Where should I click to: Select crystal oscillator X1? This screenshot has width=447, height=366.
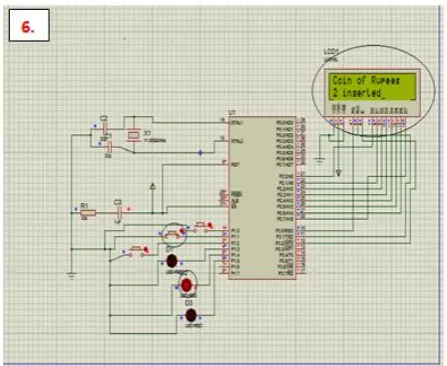pyautogui.click(x=134, y=135)
